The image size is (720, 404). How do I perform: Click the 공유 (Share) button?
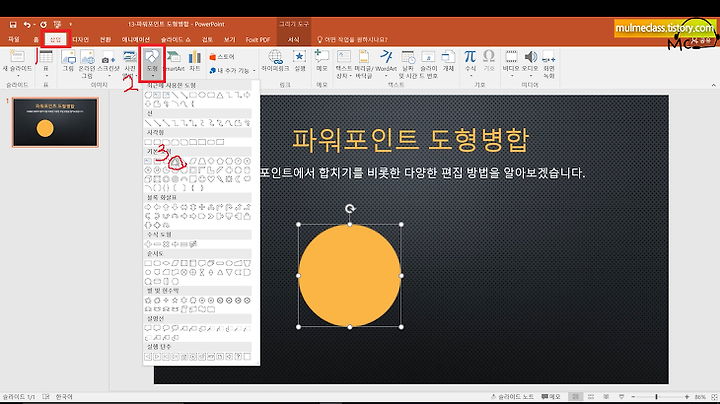[x=703, y=40]
